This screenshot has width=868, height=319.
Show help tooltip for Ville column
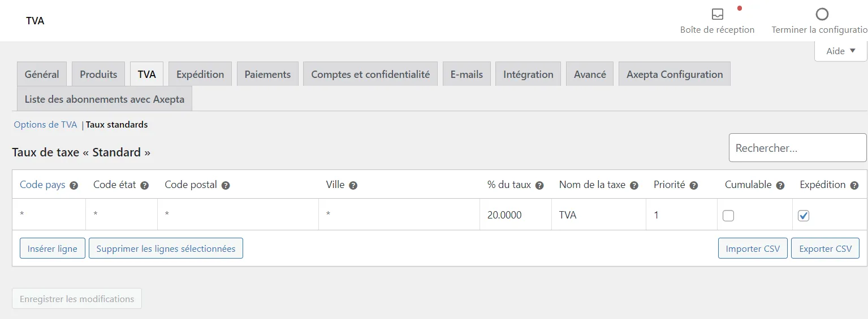click(x=353, y=185)
